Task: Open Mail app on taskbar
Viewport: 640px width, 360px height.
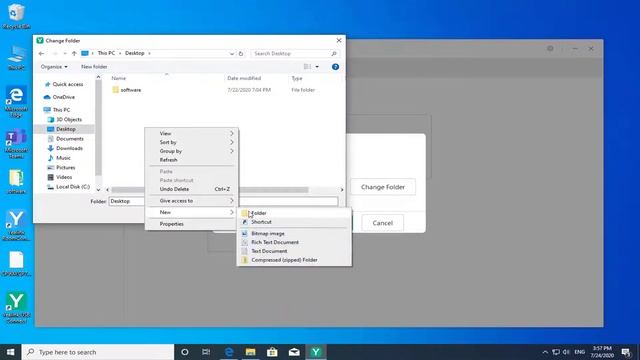Action: pyautogui.click(x=294, y=352)
